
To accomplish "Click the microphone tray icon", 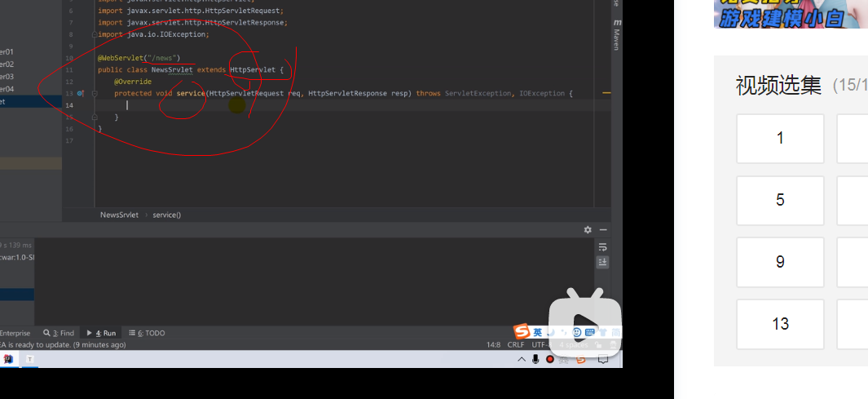I will pyautogui.click(x=535, y=359).
